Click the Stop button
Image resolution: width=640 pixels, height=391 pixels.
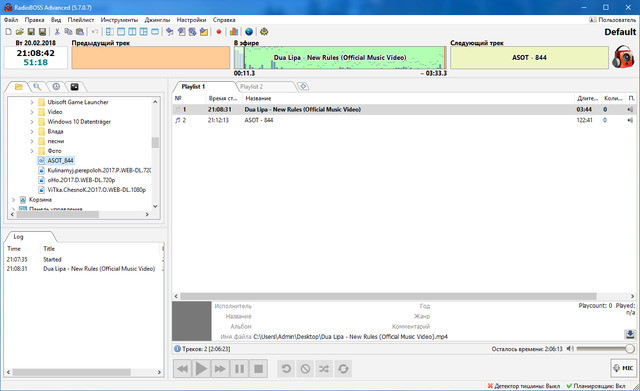[x=258, y=369]
